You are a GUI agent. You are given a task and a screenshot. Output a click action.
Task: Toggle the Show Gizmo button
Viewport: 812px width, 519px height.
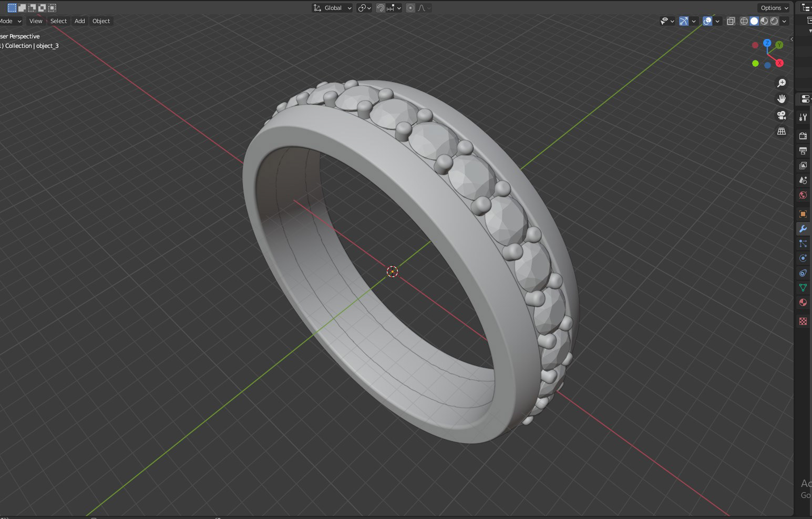point(684,21)
